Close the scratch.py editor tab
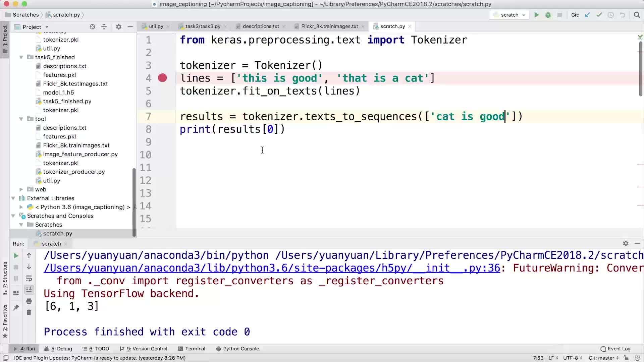The image size is (644, 362). tap(410, 26)
